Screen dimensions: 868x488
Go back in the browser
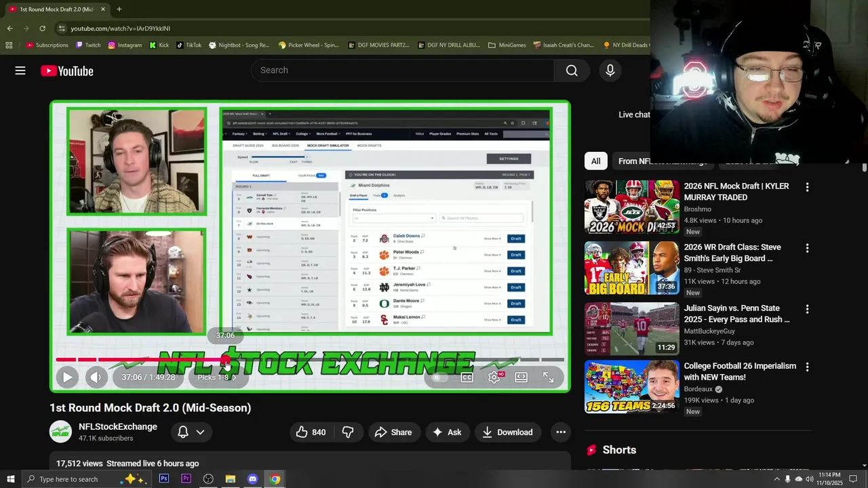pos(9,28)
